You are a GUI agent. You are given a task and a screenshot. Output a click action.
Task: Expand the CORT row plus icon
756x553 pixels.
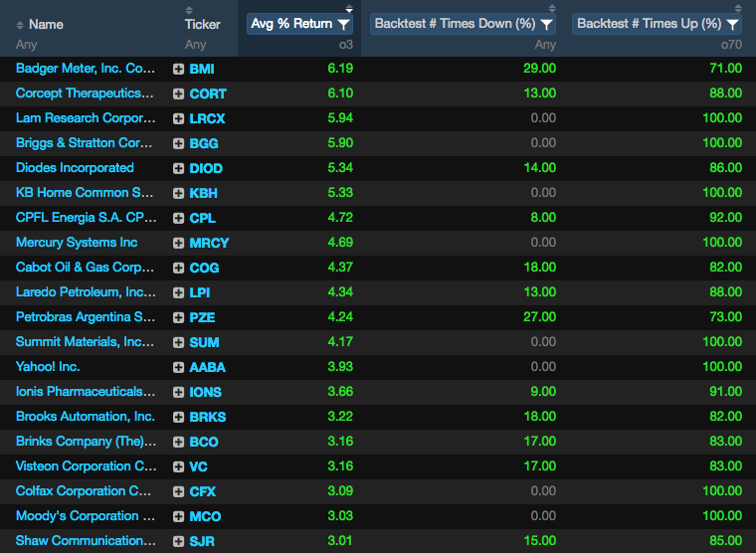[178, 94]
